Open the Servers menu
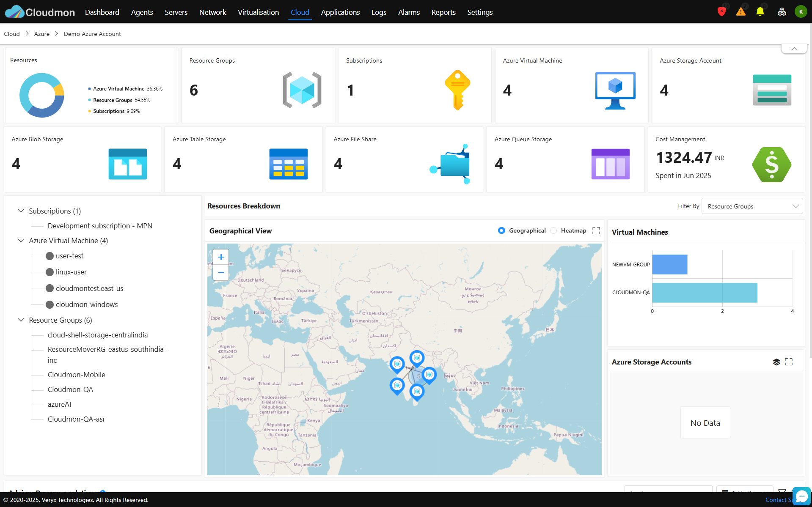The width and height of the screenshot is (812, 507). [176, 12]
